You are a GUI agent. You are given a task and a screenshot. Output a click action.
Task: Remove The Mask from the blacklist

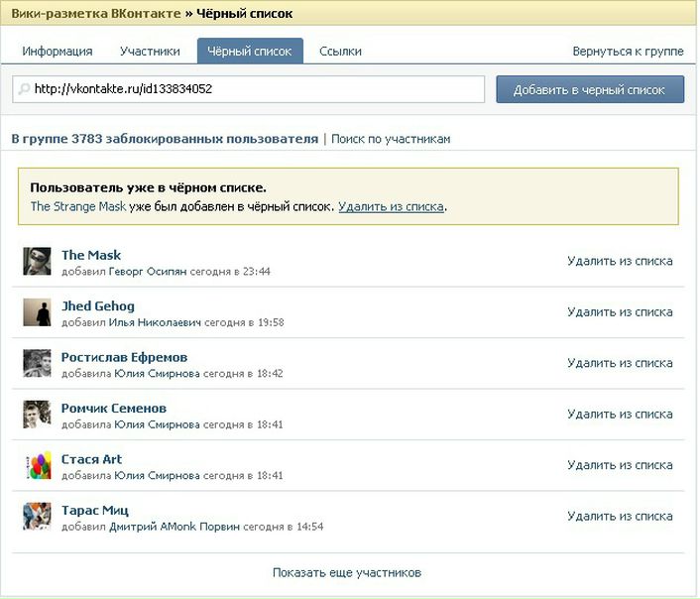pyautogui.click(x=620, y=262)
